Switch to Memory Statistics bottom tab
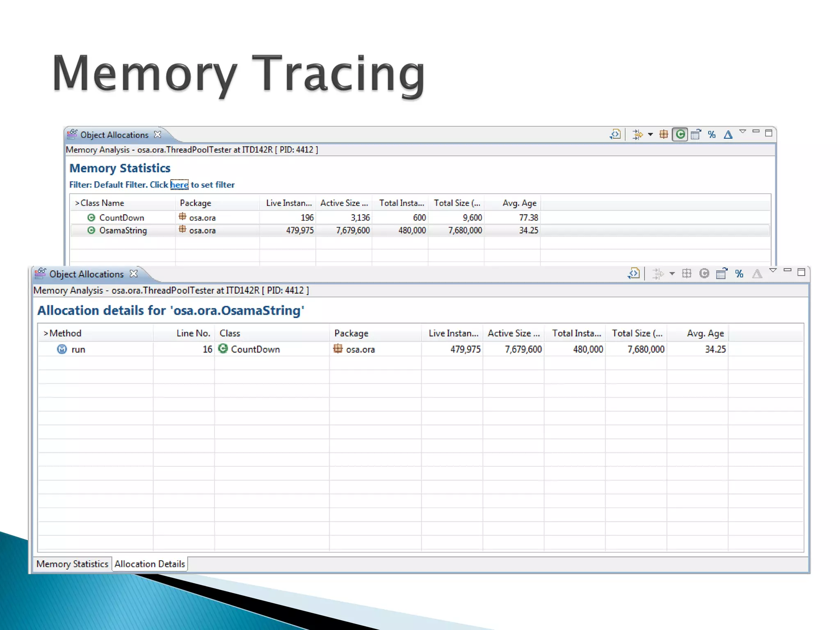Image resolution: width=840 pixels, height=630 pixels. point(72,564)
